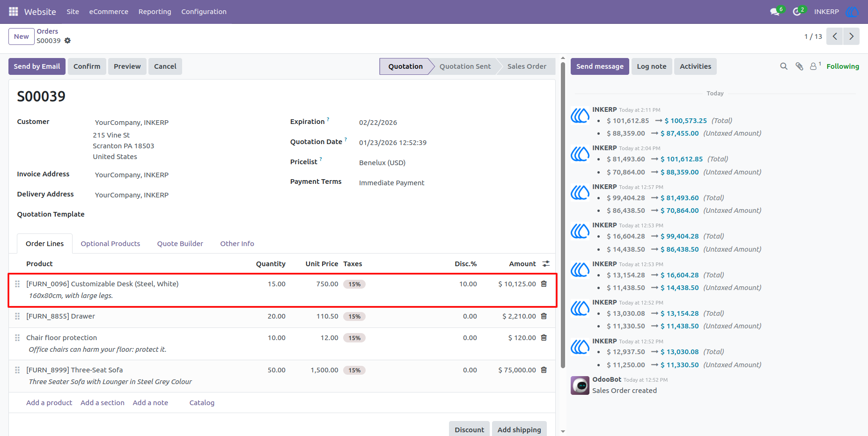Click the Send by Email button
Viewport: 868px width, 436px height.
coord(37,66)
